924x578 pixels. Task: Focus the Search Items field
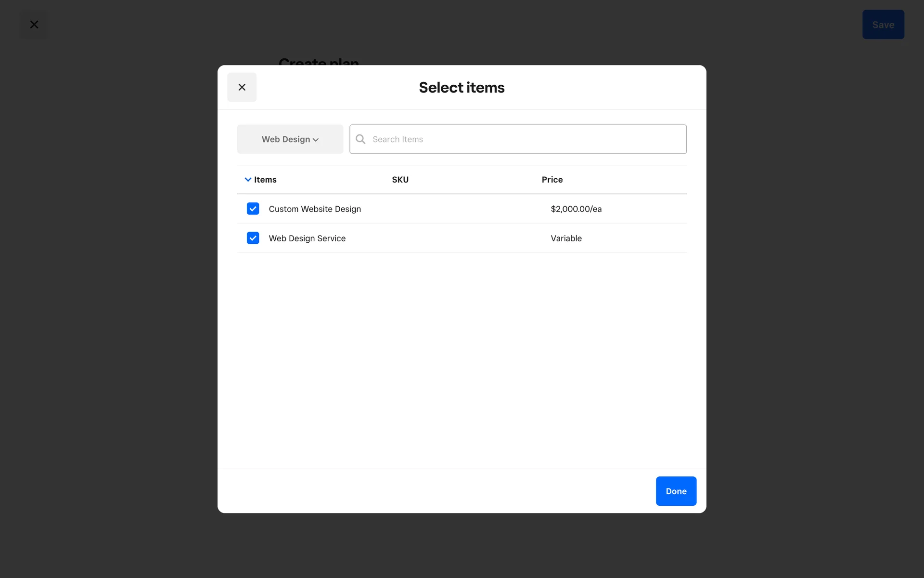[525, 139]
